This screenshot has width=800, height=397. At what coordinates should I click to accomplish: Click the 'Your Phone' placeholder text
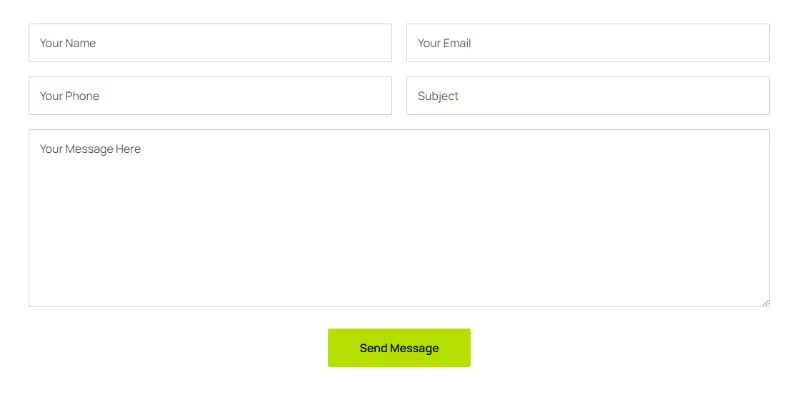(69, 96)
